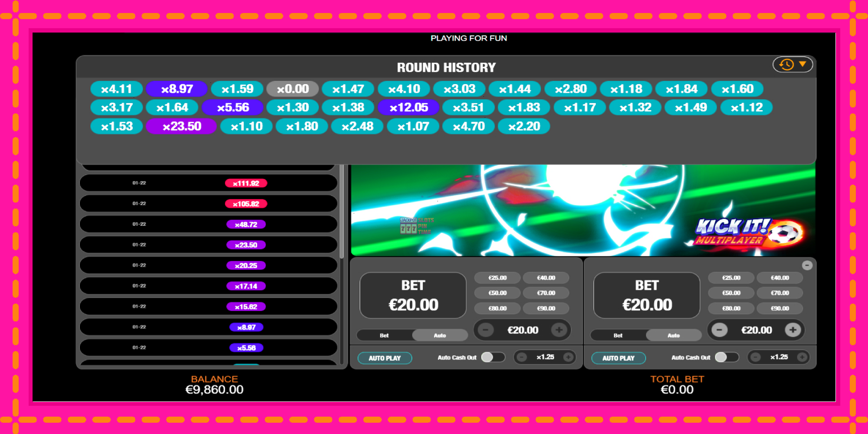
Task: Select the ×3.17 round history chip
Action: pos(116,107)
